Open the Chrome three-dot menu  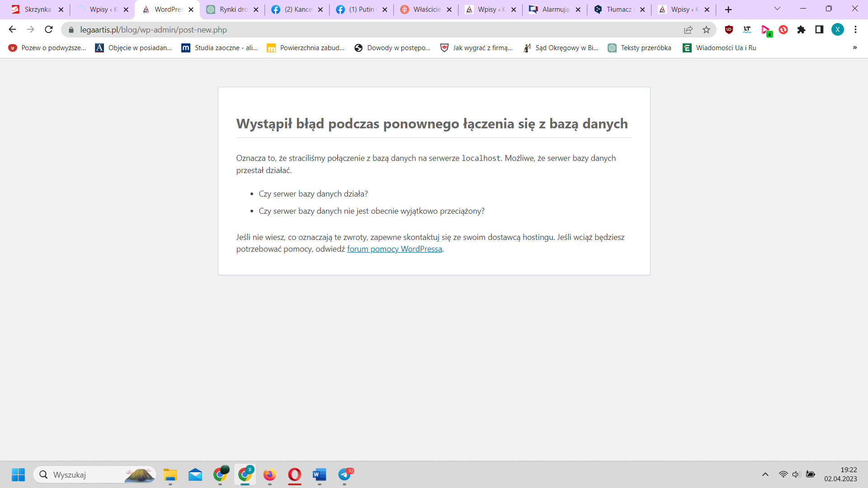pyautogui.click(x=855, y=30)
